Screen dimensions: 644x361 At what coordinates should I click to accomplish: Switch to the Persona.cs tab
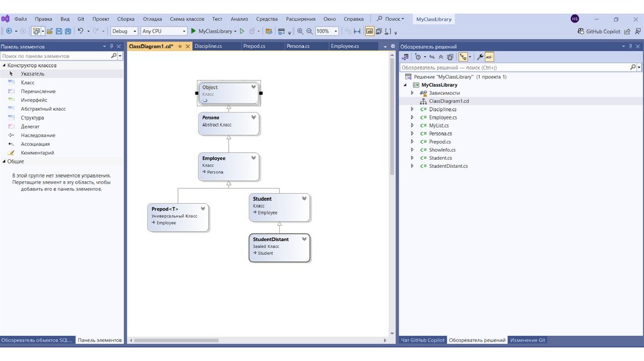click(x=297, y=47)
